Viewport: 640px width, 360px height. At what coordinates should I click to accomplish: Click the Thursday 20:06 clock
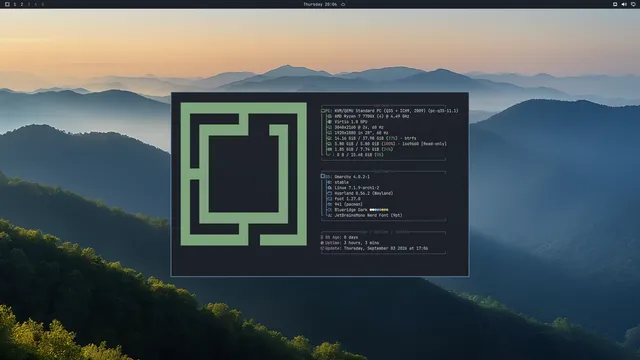pyautogui.click(x=320, y=4)
